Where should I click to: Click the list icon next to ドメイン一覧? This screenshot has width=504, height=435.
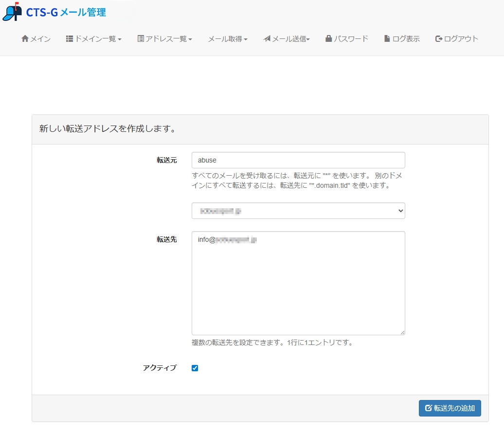68,38
